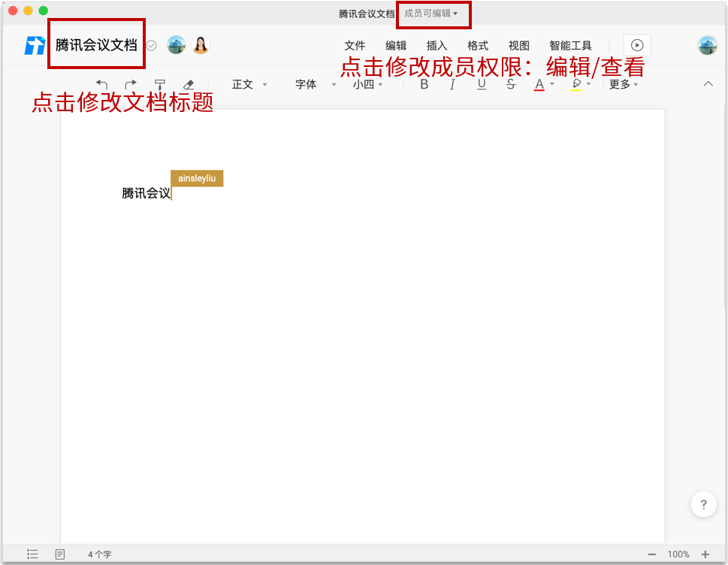Click the 腾讯会议 text in document body
This screenshot has height=565, width=728.
pos(147,193)
